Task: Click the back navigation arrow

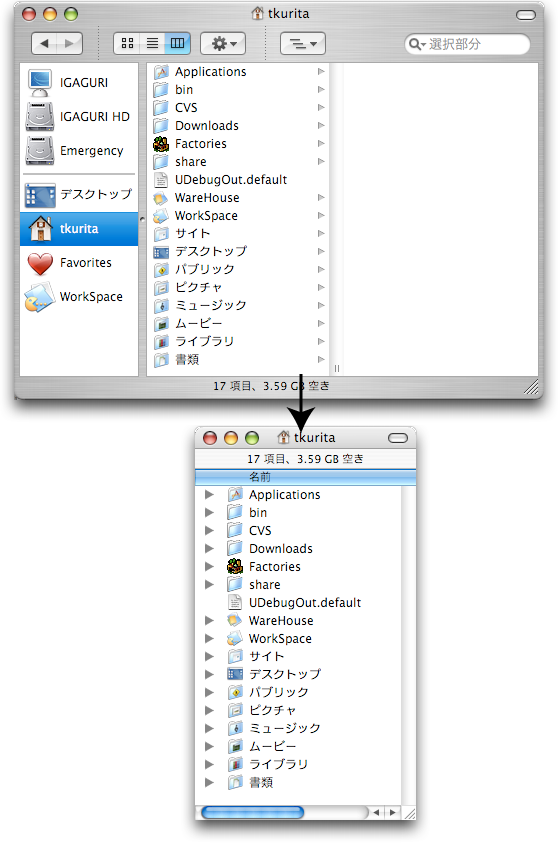Action: coord(45,43)
